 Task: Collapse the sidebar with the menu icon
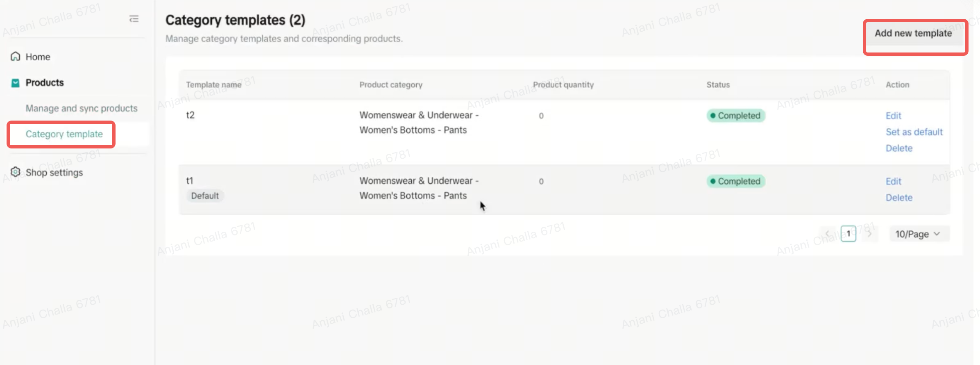[x=134, y=19]
